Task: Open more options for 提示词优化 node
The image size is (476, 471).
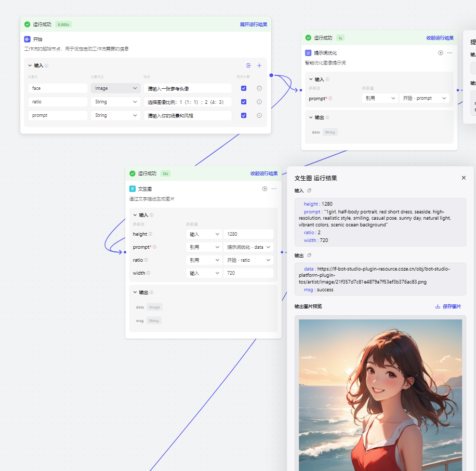Action: pyautogui.click(x=450, y=53)
